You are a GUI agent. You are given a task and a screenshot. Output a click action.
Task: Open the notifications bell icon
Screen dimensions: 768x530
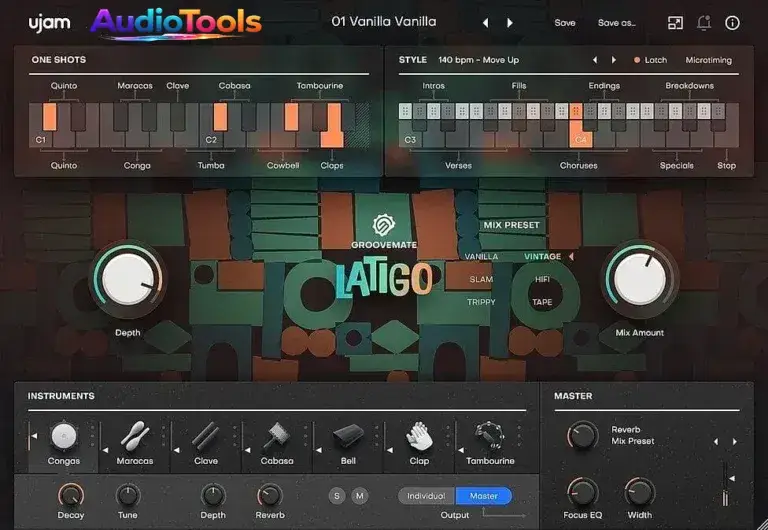coord(704,23)
